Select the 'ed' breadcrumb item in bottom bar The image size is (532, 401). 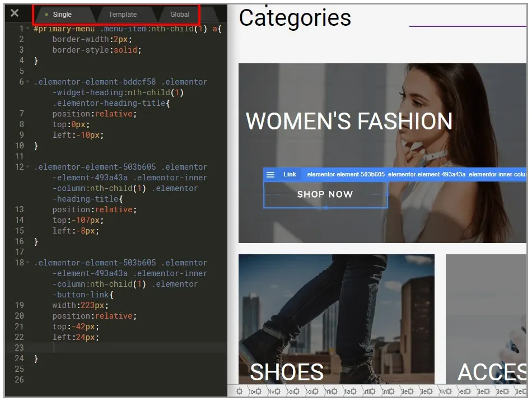[x=465, y=391]
